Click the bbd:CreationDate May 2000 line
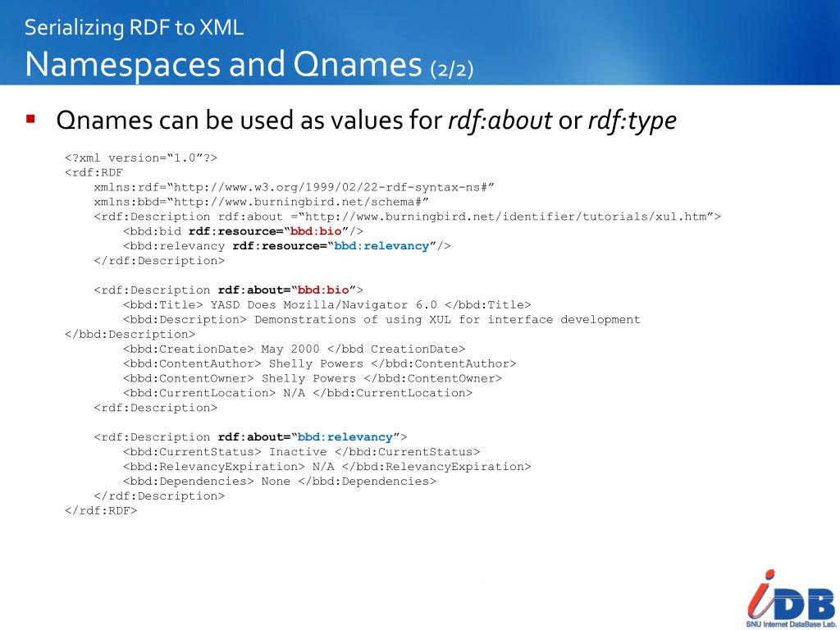Viewport: 840px width, 630px height. point(294,349)
